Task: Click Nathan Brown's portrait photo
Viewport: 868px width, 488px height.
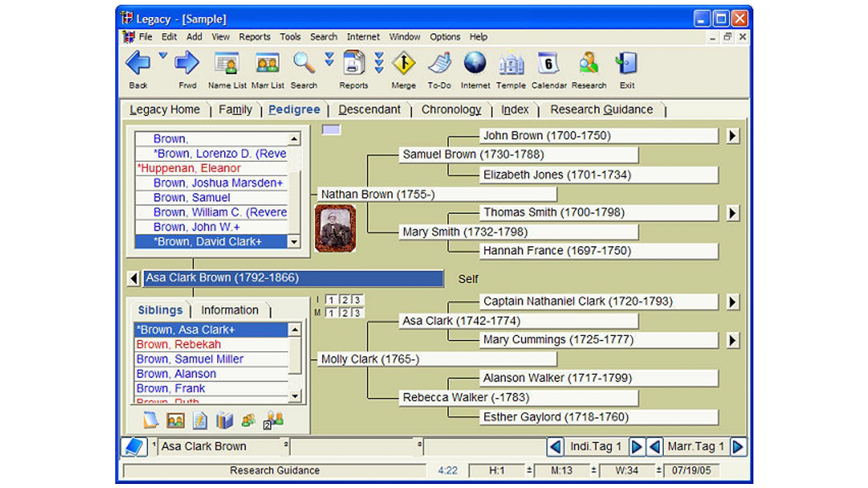Action: [x=335, y=228]
